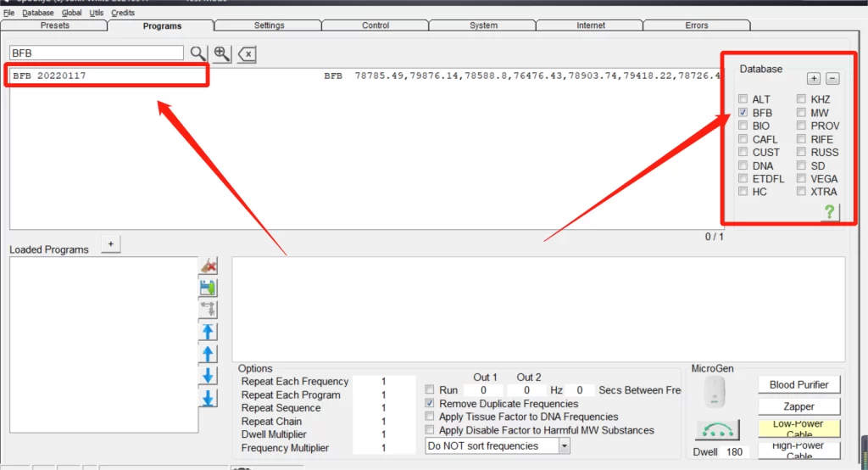The height and width of the screenshot is (470, 868).
Task: Enable the RIFE database checkbox
Action: (x=801, y=139)
